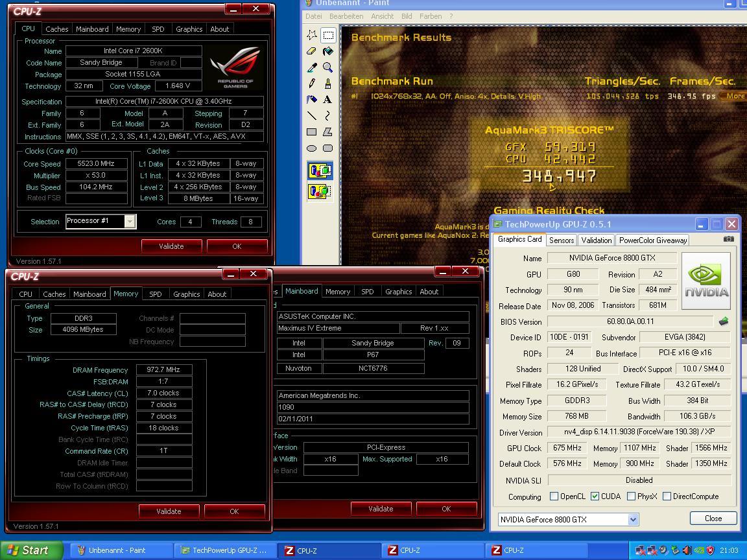The width and height of the screenshot is (747, 560).
Task: Select the Polygon tool in Paint
Action: (x=327, y=132)
